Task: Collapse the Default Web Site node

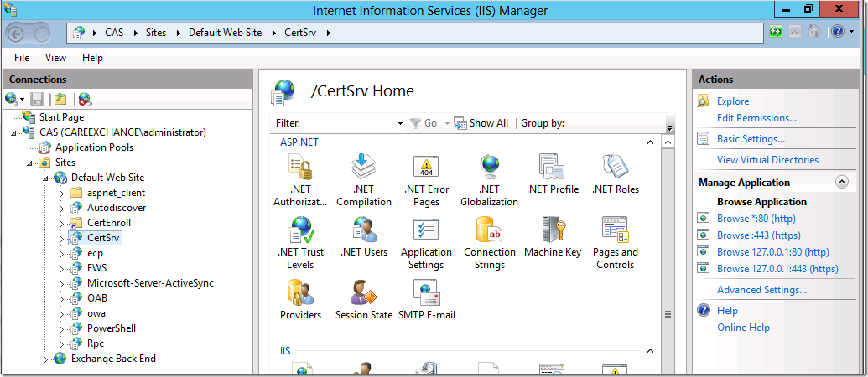Action: tap(46, 178)
